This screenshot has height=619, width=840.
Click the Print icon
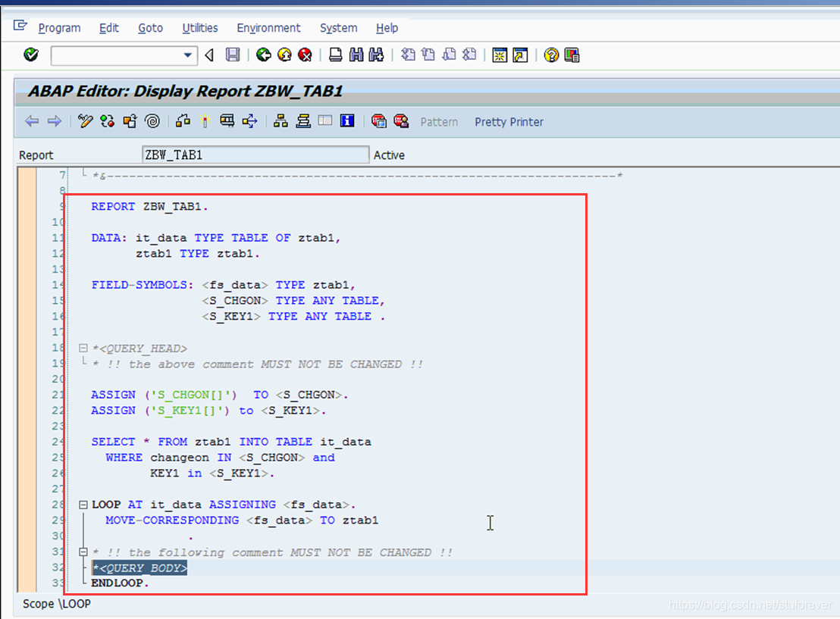[x=335, y=55]
